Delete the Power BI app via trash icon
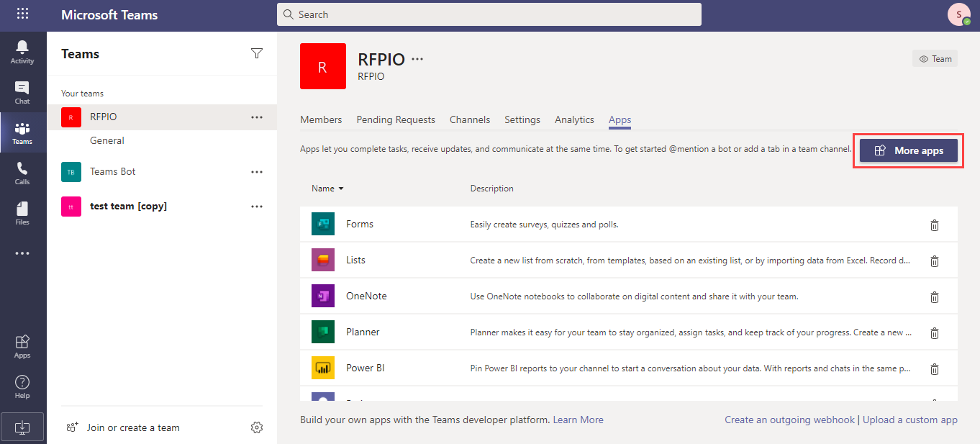Viewport: 980px width, 444px height. click(x=935, y=368)
